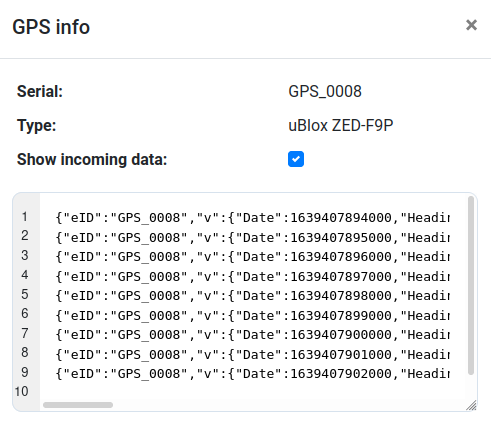Select line number 1 in the gutter
Viewport: 491px width, 423px height.
coord(25,217)
